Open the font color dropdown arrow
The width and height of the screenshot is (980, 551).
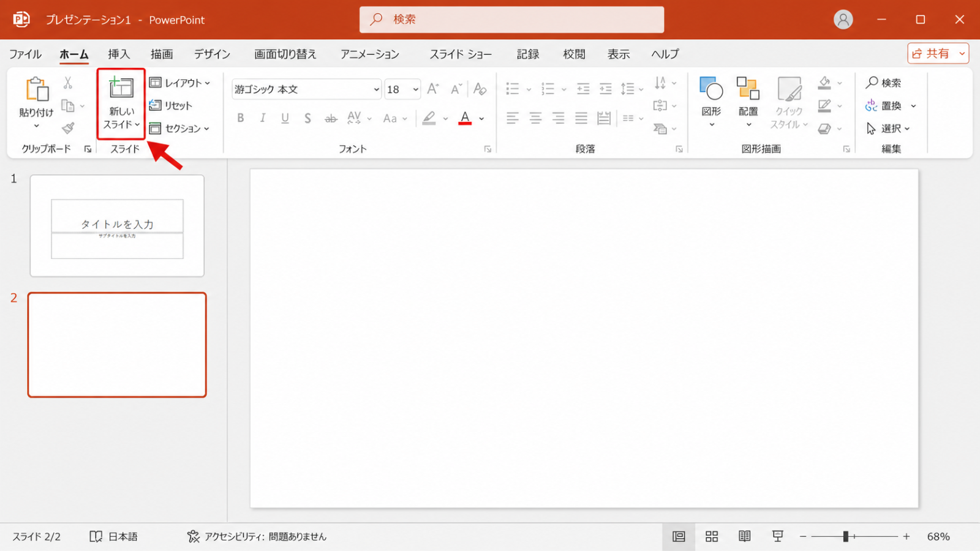click(482, 119)
